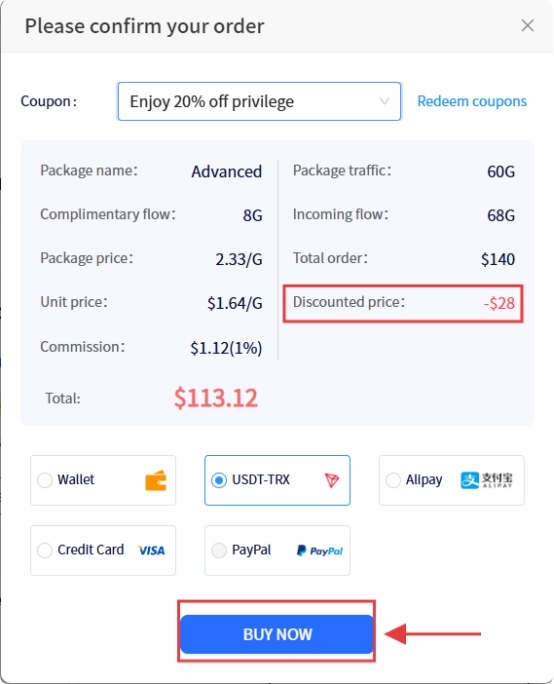The height and width of the screenshot is (684, 554).
Task: Click the orange wallet icon
Action: pyautogui.click(x=156, y=480)
